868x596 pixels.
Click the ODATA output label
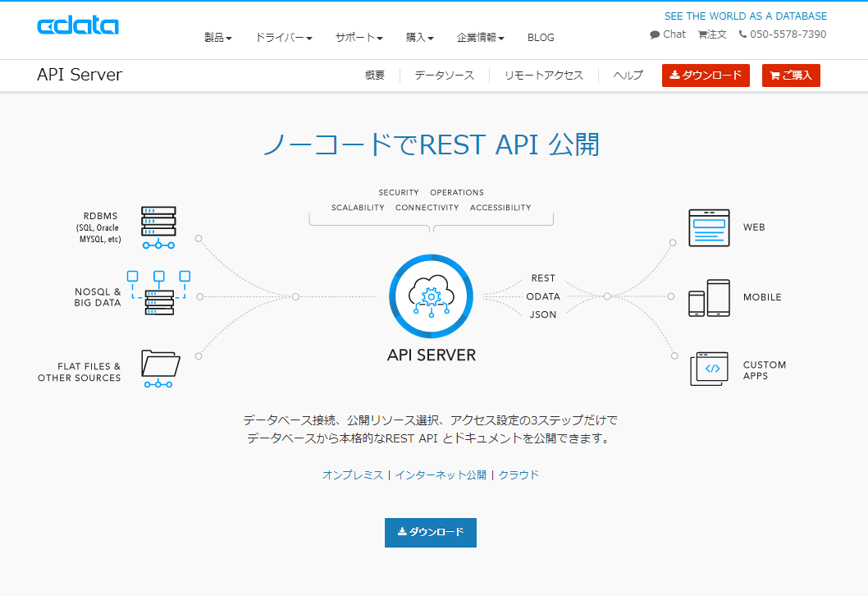pyautogui.click(x=543, y=296)
